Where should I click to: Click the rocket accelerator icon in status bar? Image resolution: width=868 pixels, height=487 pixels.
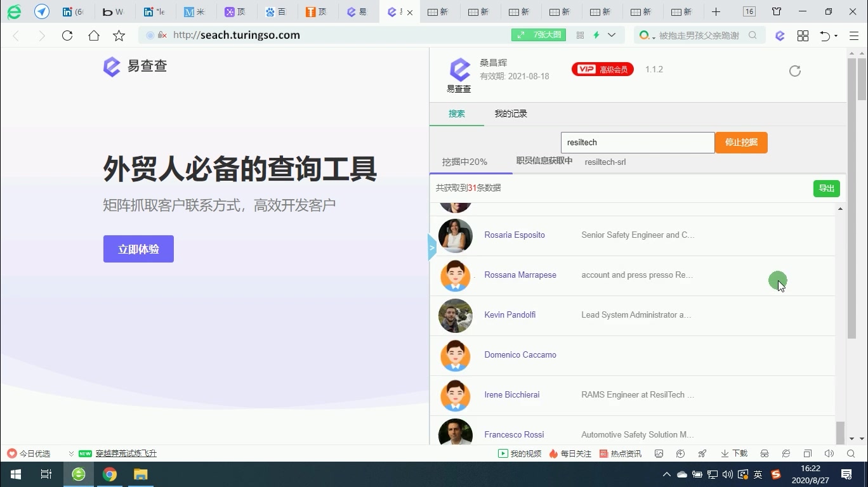pos(702,453)
